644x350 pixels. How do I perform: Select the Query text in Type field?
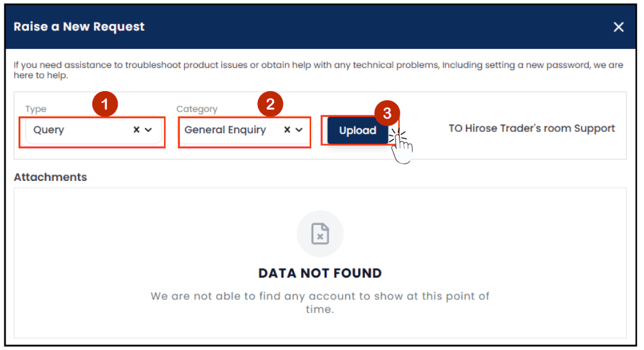[x=49, y=130]
